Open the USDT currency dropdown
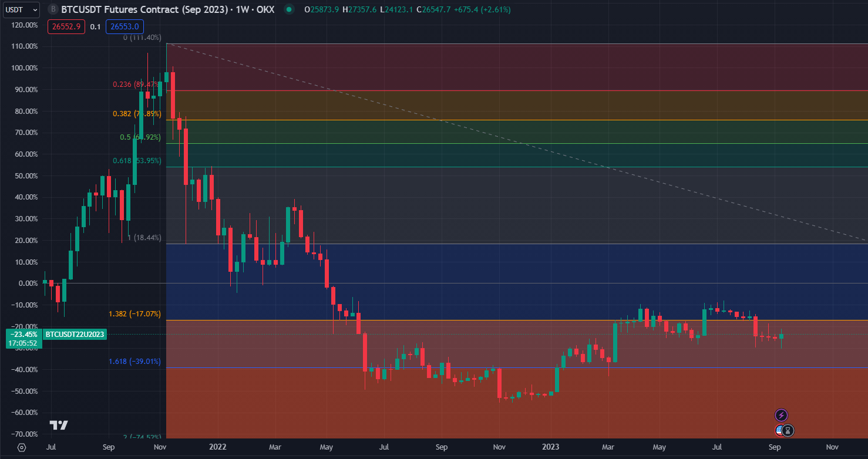This screenshot has height=459, width=868. 20,9
